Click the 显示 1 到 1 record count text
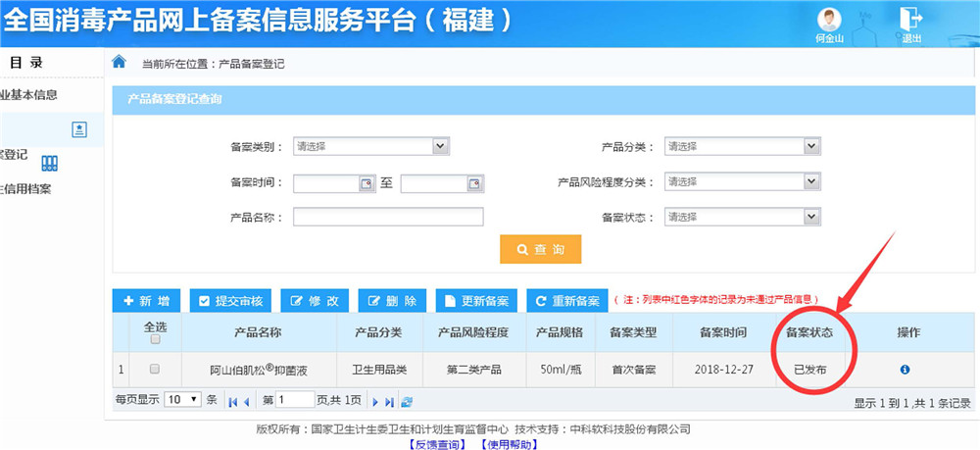The width and height of the screenshot is (980, 450). [x=912, y=403]
